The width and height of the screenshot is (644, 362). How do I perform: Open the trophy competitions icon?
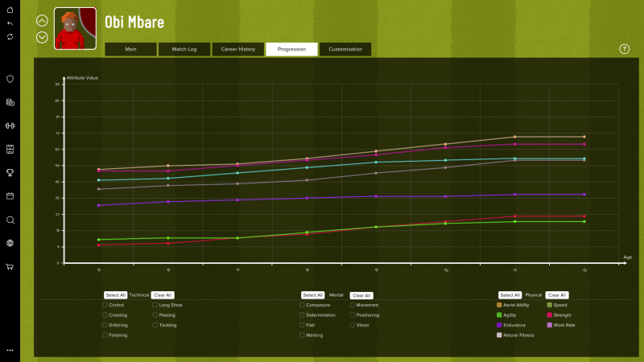click(x=10, y=172)
